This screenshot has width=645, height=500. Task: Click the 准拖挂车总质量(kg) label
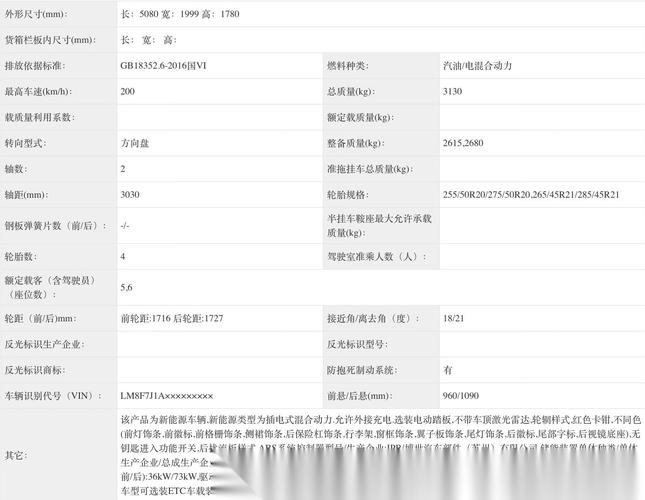(x=370, y=169)
